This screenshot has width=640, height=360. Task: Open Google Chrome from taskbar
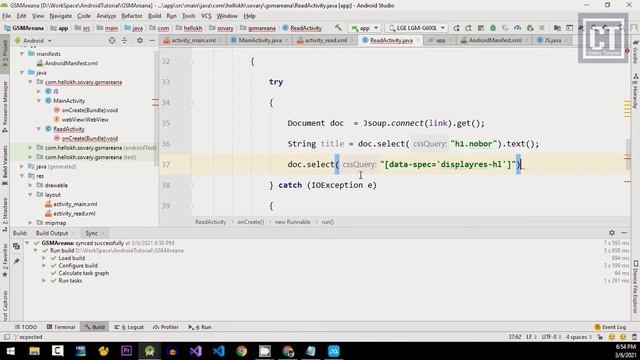click(x=242, y=351)
